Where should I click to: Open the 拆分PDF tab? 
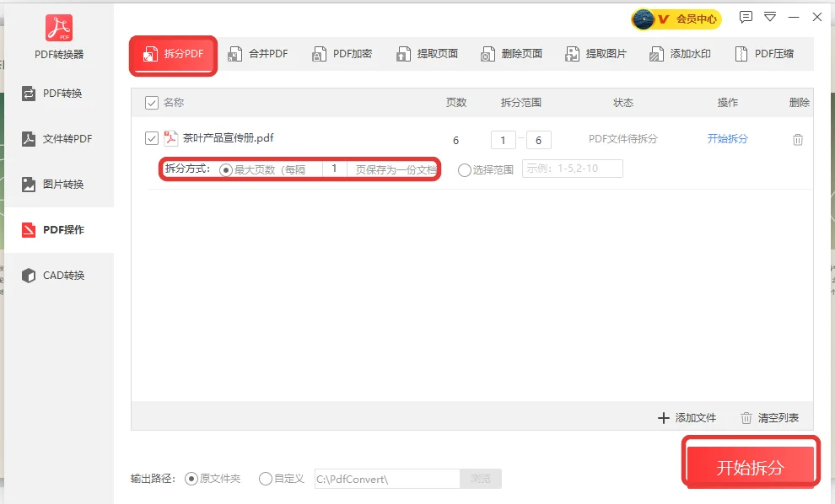pos(173,54)
